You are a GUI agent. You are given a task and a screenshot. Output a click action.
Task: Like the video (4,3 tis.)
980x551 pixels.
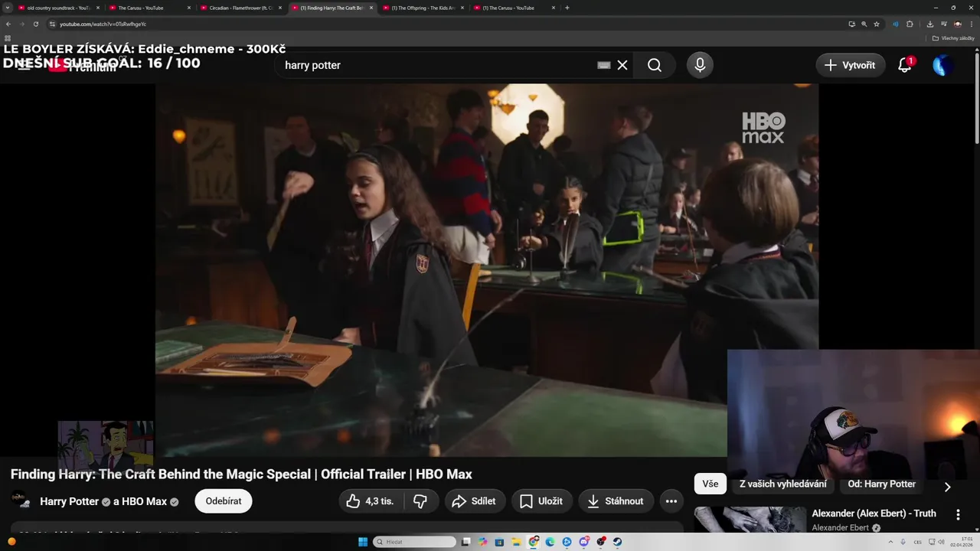pyautogui.click(x=371, y=501)
